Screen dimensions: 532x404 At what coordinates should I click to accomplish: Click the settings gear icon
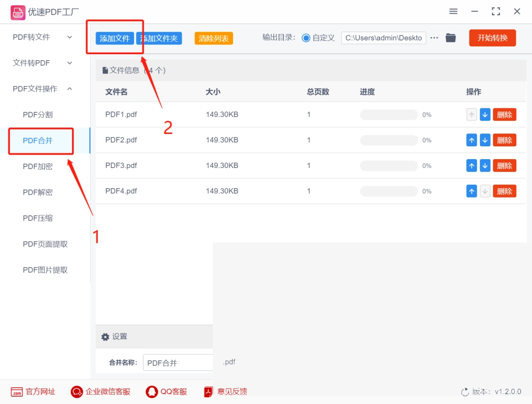pyautogui.click(x=105, y=337)
